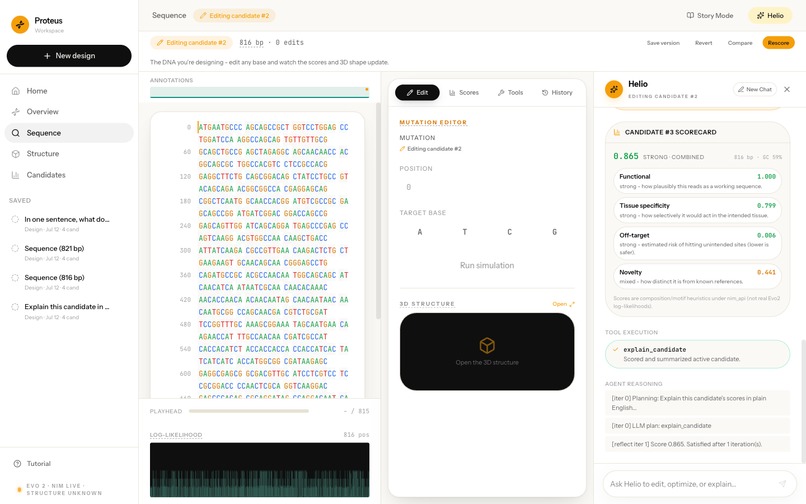The image size is (806, 504).
Task: Click the Home house icon
Action: pyautogui.click(x=16, y=91)
